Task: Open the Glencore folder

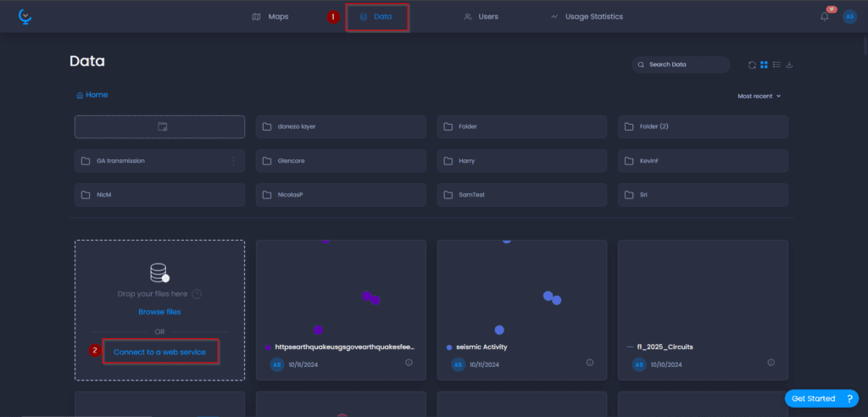Action: click(x=341, y=161)
